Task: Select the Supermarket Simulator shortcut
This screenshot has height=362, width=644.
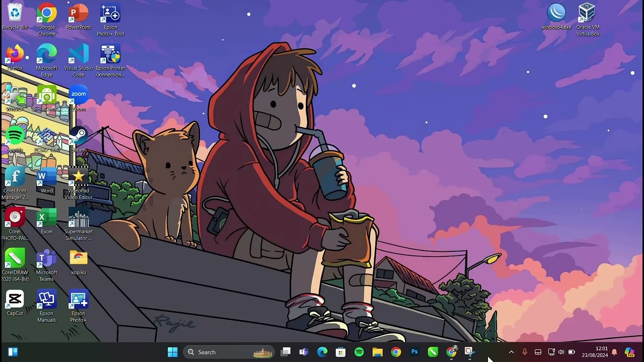Action: pos(78,224)
